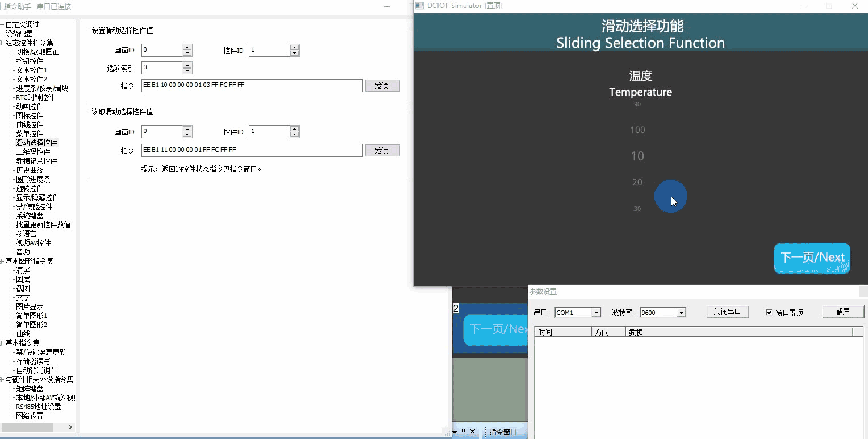Select 存储器读写 tree item
The height and width of the screenshot is (439, 868).
33,361
